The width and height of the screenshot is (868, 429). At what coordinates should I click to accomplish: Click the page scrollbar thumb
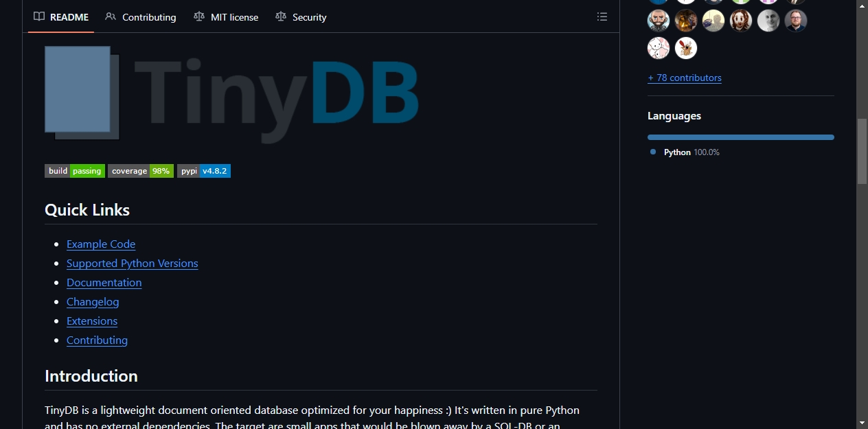(862, 151)
